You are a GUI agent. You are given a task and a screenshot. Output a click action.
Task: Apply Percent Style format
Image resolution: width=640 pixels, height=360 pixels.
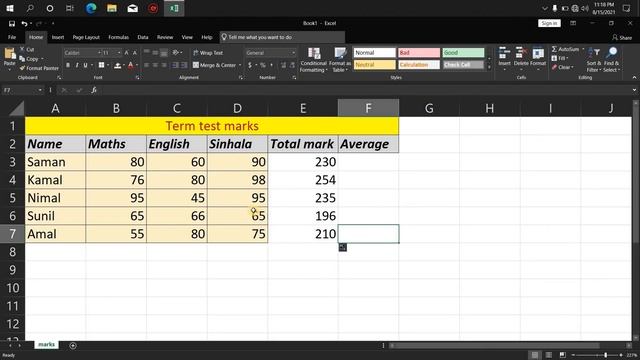click(263, 65)
